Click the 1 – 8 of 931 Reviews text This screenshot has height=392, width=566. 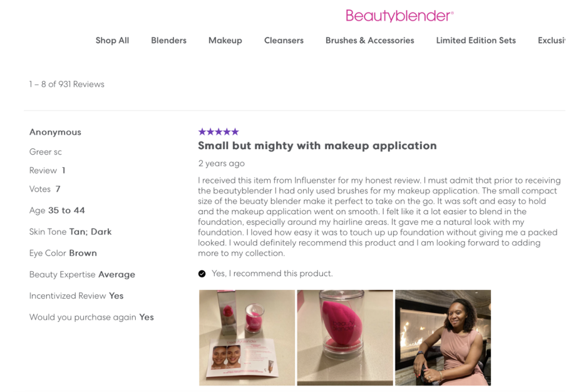coord(67,84)
